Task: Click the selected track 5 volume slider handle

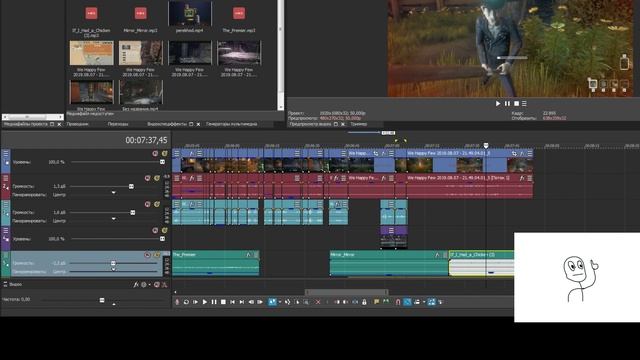Action: 113,263
